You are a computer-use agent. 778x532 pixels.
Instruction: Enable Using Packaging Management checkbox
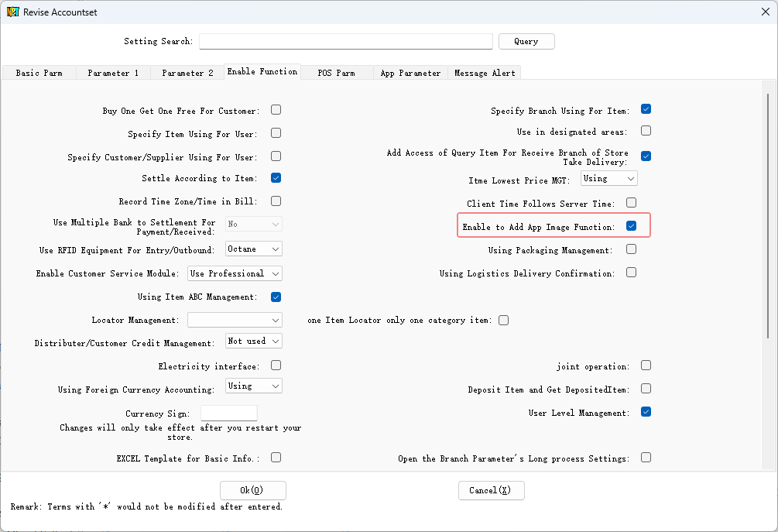[x=631, y=249]
